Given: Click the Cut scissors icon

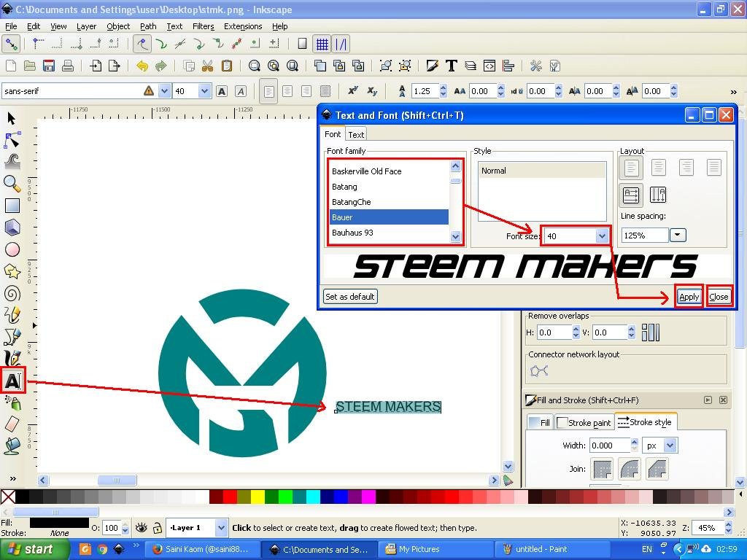Looking at the screenshot, I should [x=207, y=66].
